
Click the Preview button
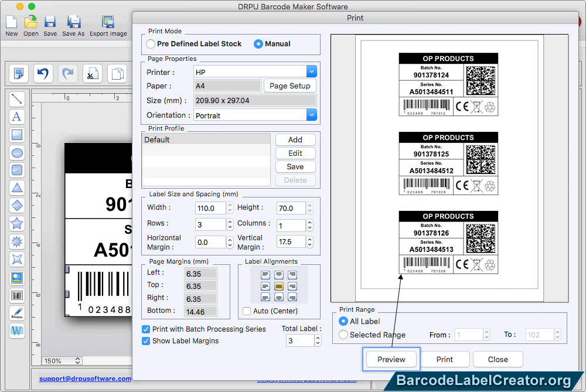pyautogui.click(x=391, y=359)
